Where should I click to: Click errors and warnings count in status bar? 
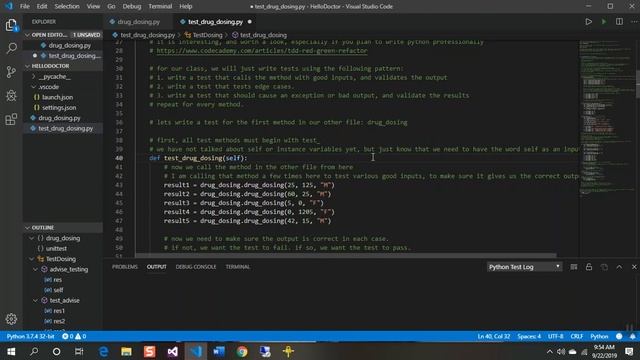74,336
